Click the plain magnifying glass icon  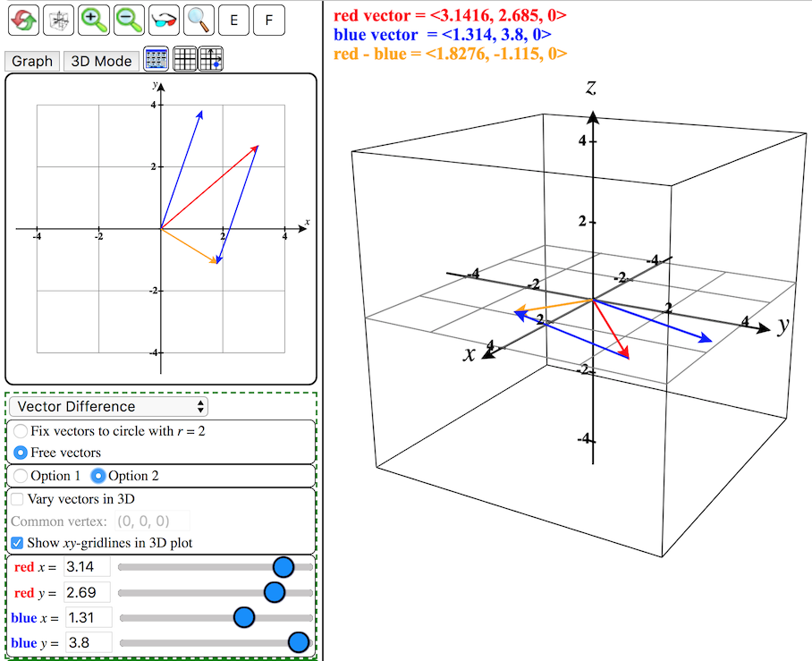(199, 19)
